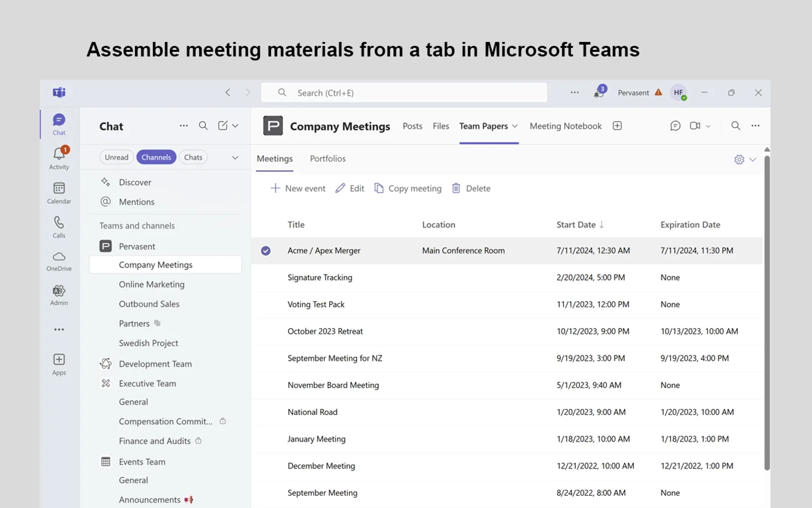The width and height of the screenshot is (812, 508).
Task: Open the meet now dropdown arrow
Action: click(708, 126)
